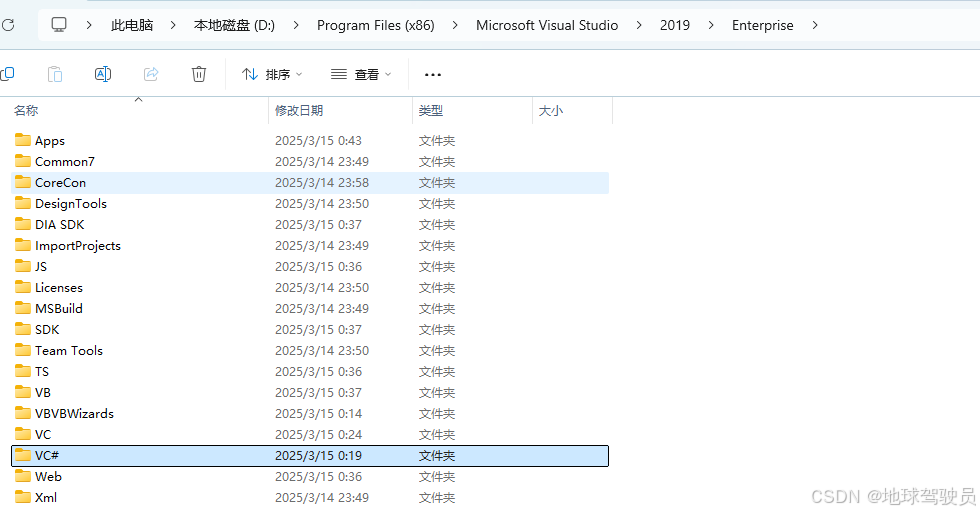Click 文件夹 type cell in Web row
The image size is (980, 514).
[x=437, y=476]
